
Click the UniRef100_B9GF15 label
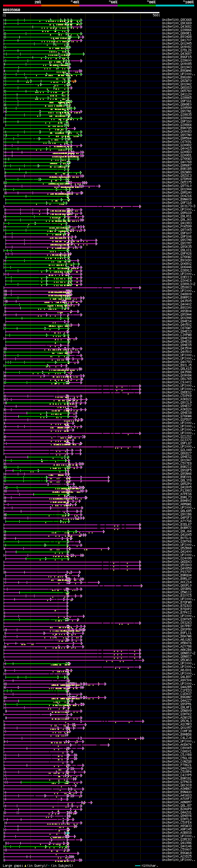click(x=177, y=57)
